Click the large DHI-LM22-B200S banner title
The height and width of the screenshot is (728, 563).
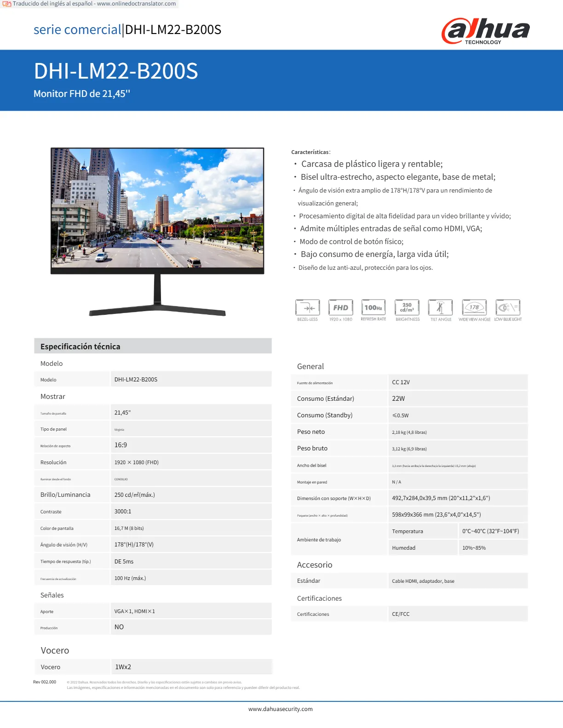pyautogui.click(x=116, y=71)
